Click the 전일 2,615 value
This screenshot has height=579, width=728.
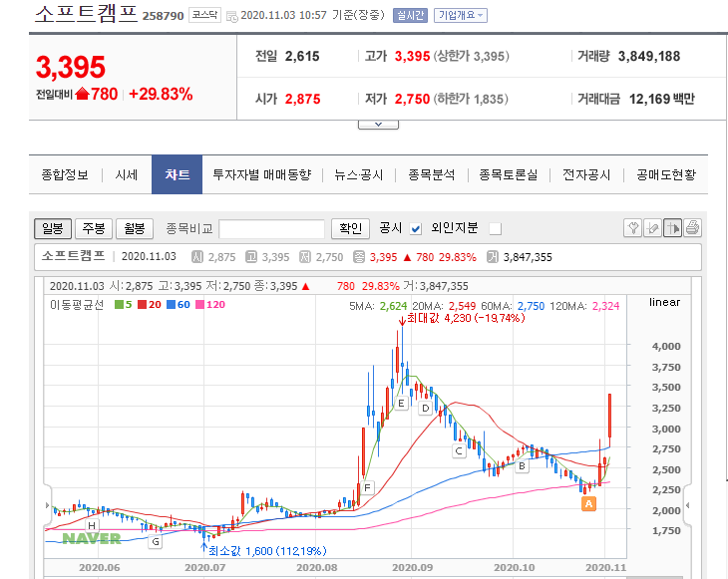302,57
